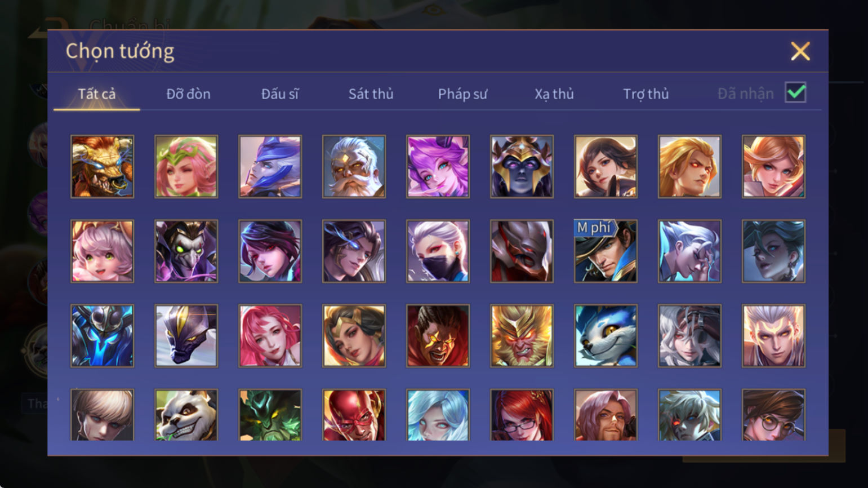Screen dimensions: 868x488
Task: Select the panda hero portrait
Action: (186, 415)
